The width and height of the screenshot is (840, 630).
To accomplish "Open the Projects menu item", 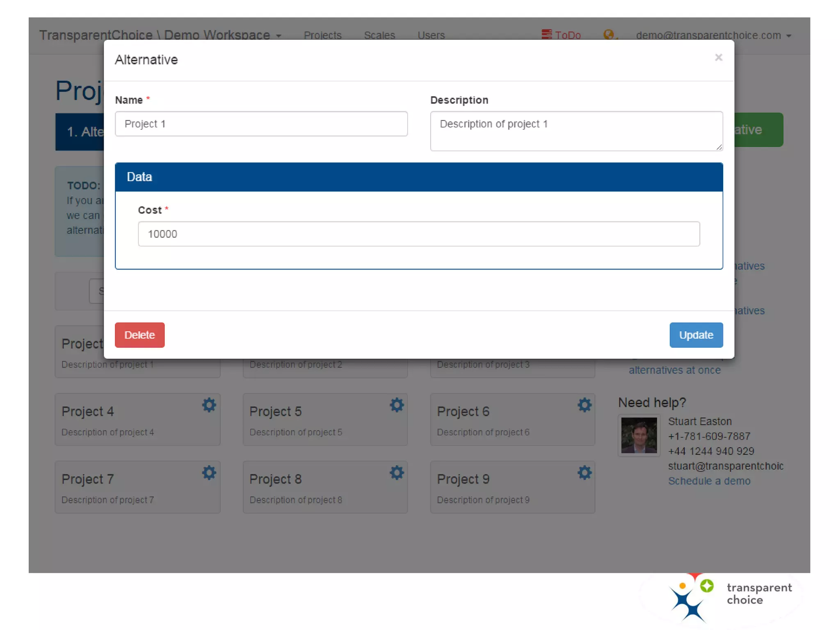I will 322,36.
